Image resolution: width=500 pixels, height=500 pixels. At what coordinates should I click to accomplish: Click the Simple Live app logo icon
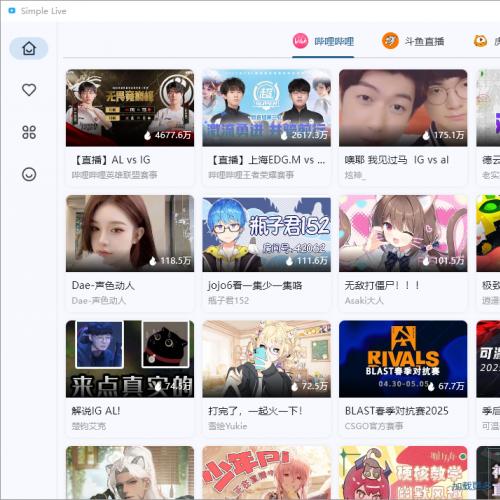pyautogui.click(x=12, y=11)
